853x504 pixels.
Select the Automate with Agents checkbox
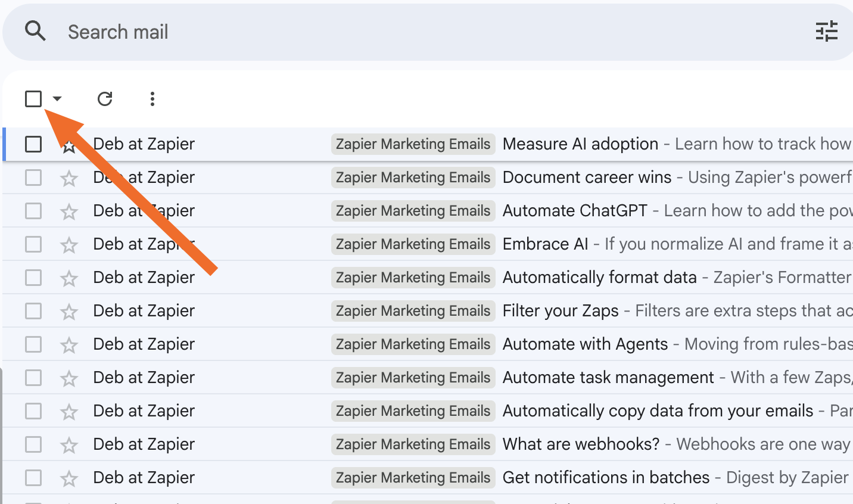(x=33, y=344)
